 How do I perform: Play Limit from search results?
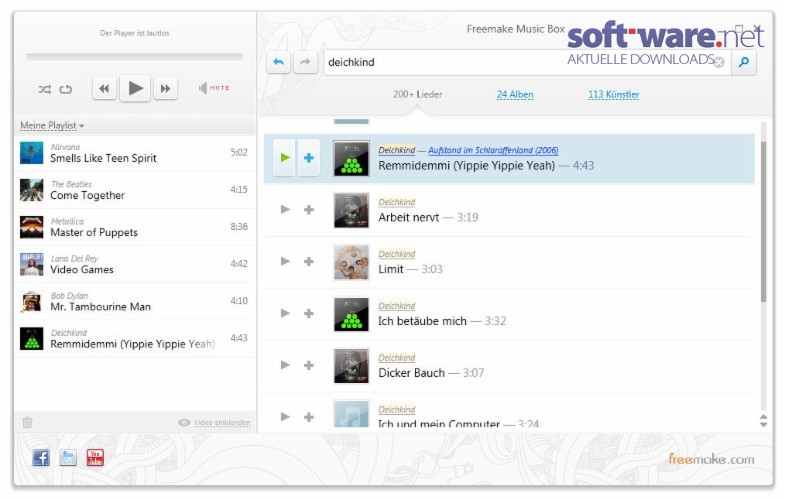click(285, 261)
